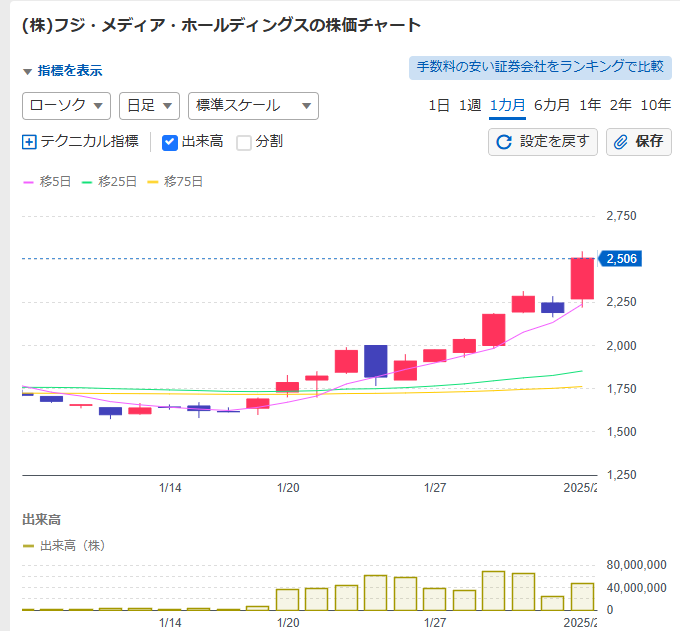Click the 移75日 legend entry
680x631 pixels.
[175, 182]
